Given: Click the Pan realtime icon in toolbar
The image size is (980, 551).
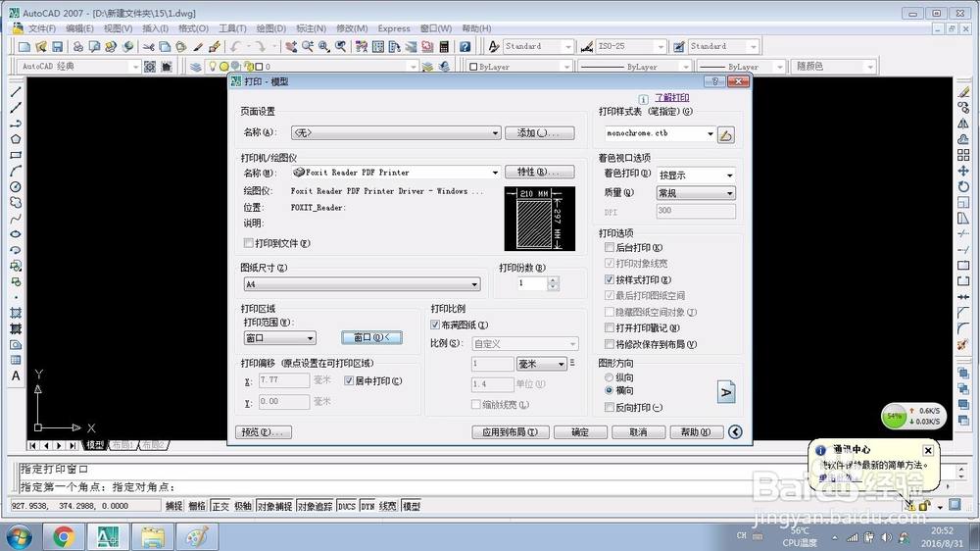Looking at the screenshot, I should pos(291,47).
